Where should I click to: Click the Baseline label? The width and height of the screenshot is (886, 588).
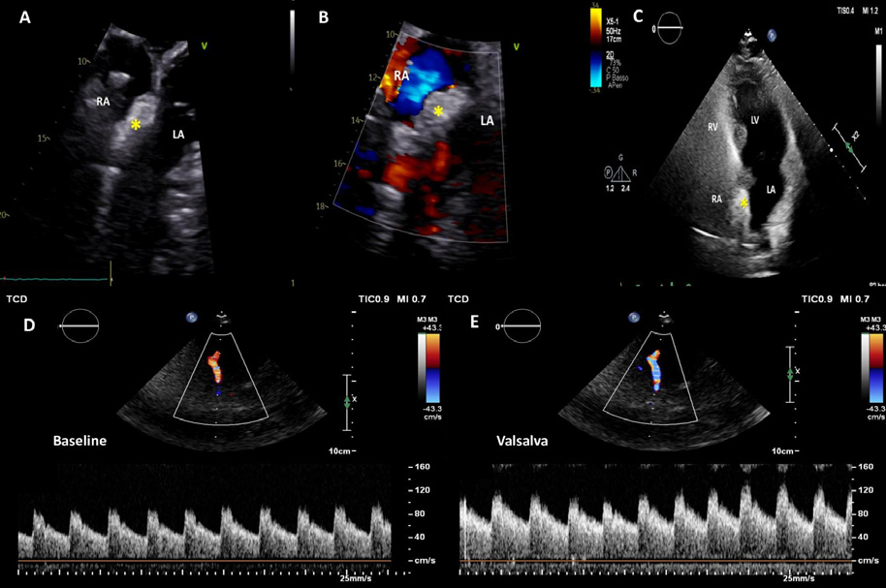[x=80, y=440]
